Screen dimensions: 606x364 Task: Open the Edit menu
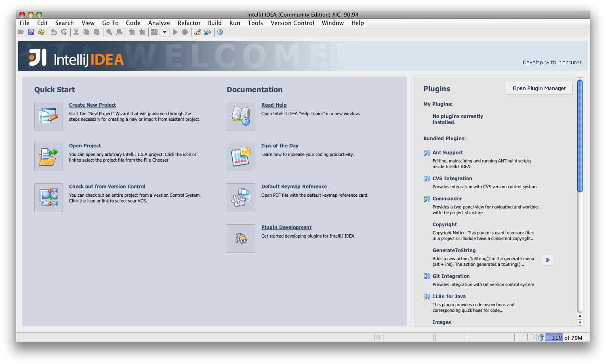[x=42, y=23]
